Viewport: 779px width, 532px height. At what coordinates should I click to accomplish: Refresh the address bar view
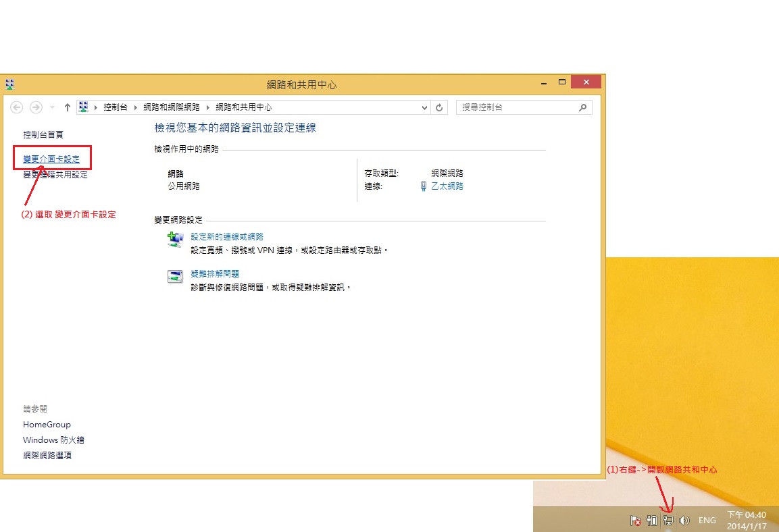click(x=440, y=107)
